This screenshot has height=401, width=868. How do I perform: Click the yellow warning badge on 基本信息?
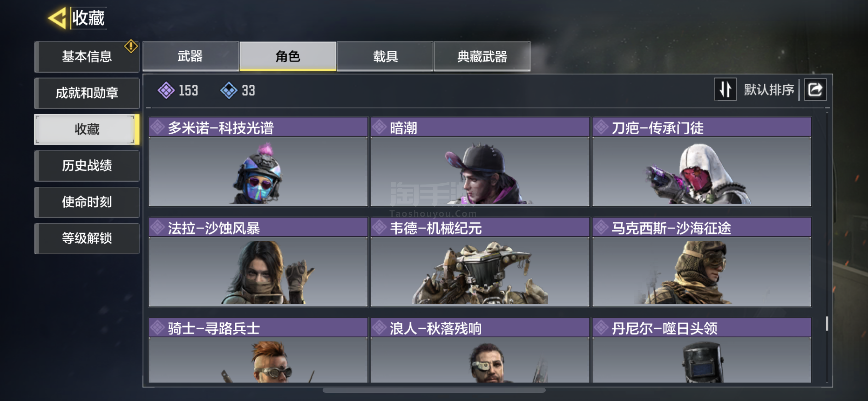click(x=131, y=46)
